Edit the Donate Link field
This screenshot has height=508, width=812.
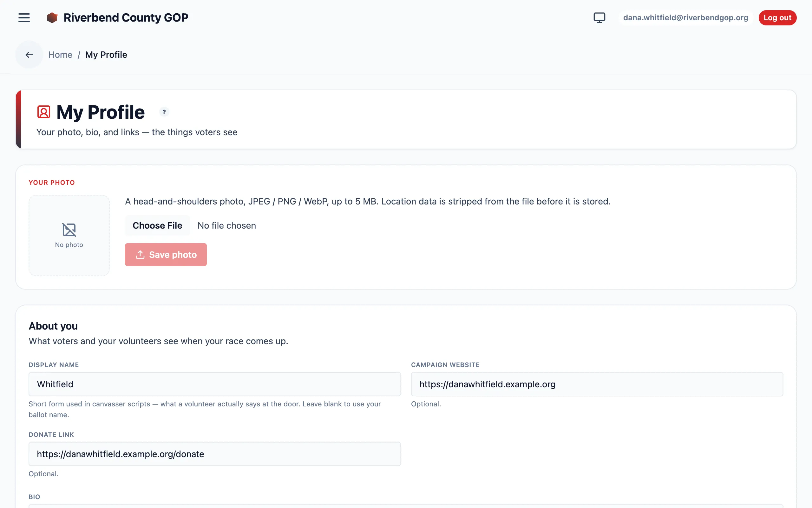pyautogui.click(x=215, y=454)
